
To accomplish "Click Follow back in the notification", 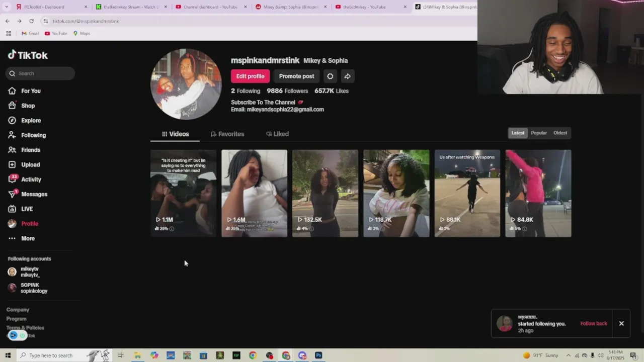I will (x=594, y=323).
